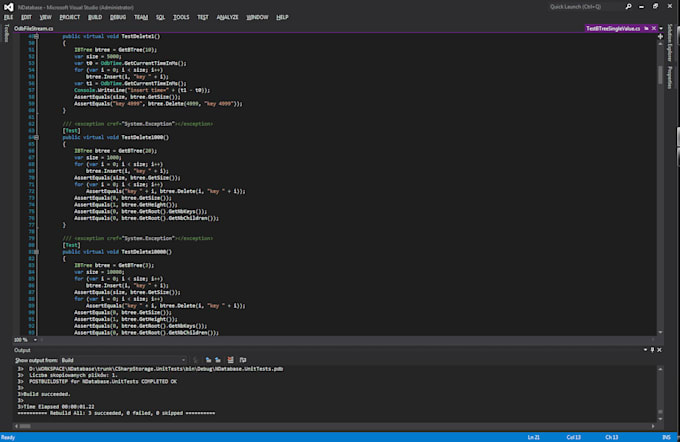Screen dimensions: 680x442
Task: Collapse the TestDelete1000 method
Action: 36,137
